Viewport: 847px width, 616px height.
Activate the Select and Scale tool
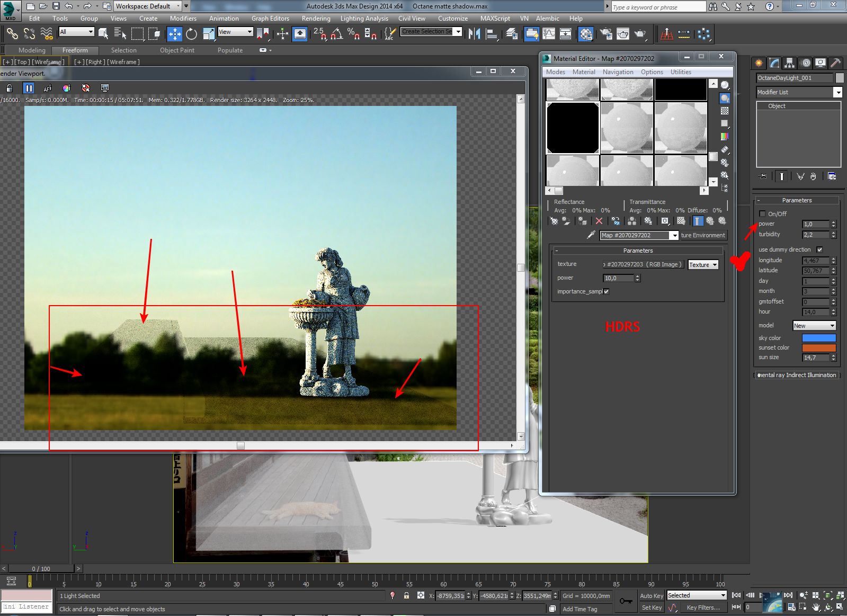209,34
